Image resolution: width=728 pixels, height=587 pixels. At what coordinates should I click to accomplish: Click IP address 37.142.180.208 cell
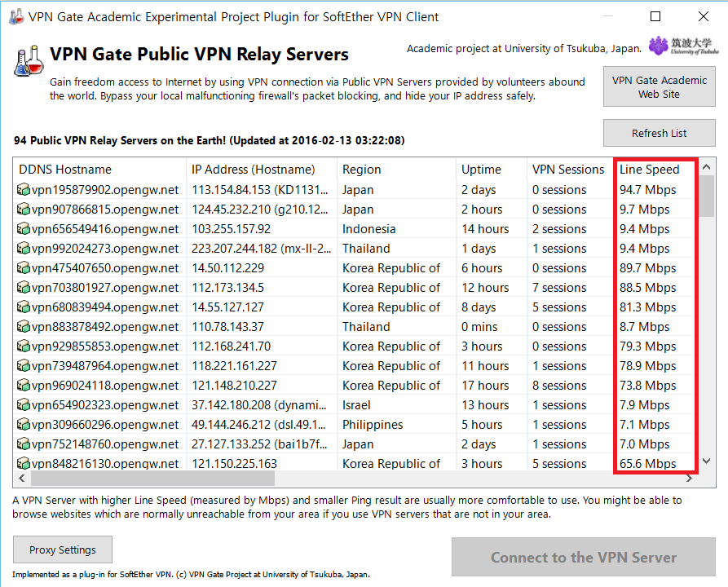click(259, 404)
